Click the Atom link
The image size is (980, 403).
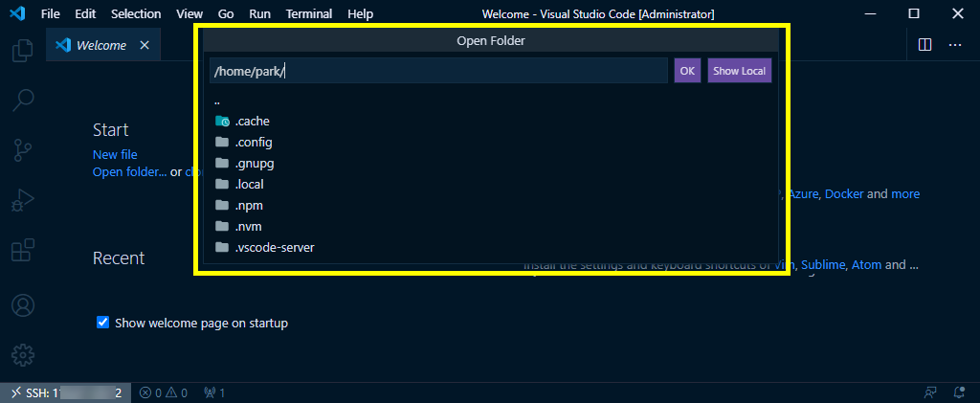(x=867, y=265)
